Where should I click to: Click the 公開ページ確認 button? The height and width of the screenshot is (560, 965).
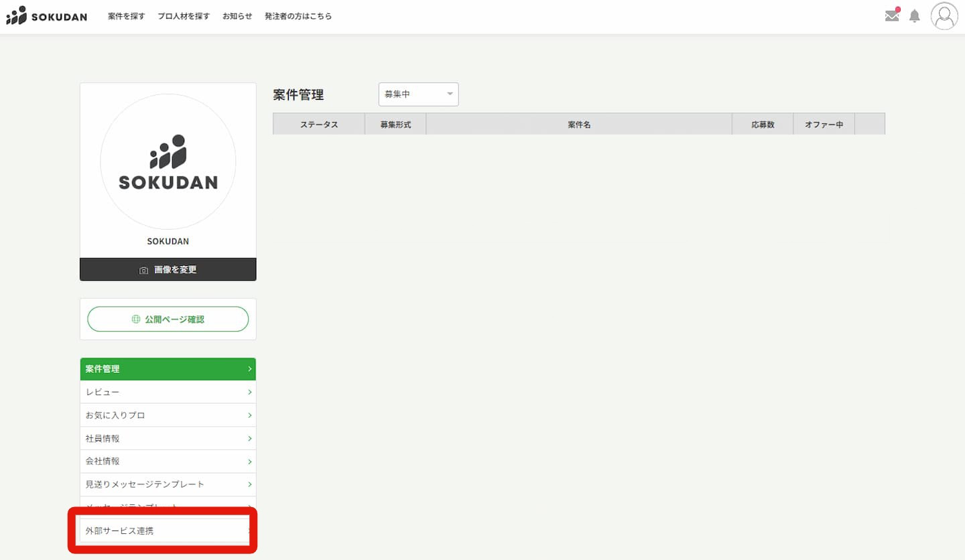[x=168, y=320]
